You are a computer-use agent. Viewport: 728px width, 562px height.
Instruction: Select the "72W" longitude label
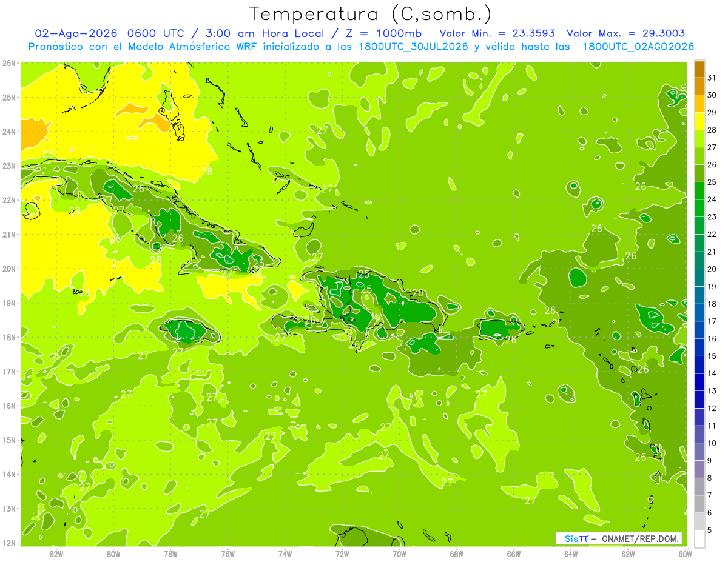click(342, 554)
